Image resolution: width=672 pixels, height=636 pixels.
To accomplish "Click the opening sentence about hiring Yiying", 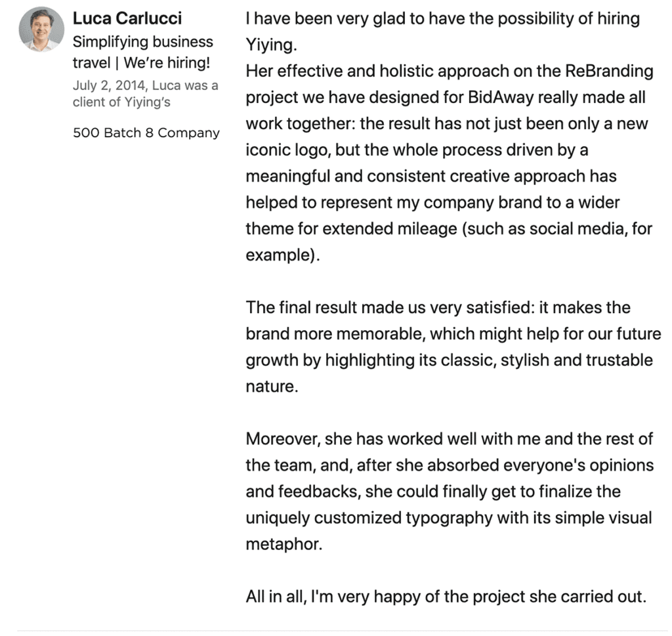I will pos(443,32).
